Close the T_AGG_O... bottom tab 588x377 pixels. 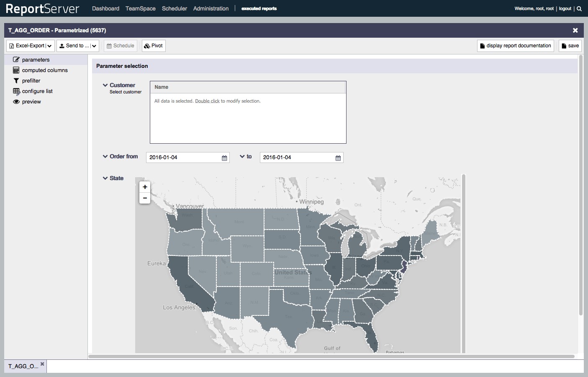tap(42, 364)
